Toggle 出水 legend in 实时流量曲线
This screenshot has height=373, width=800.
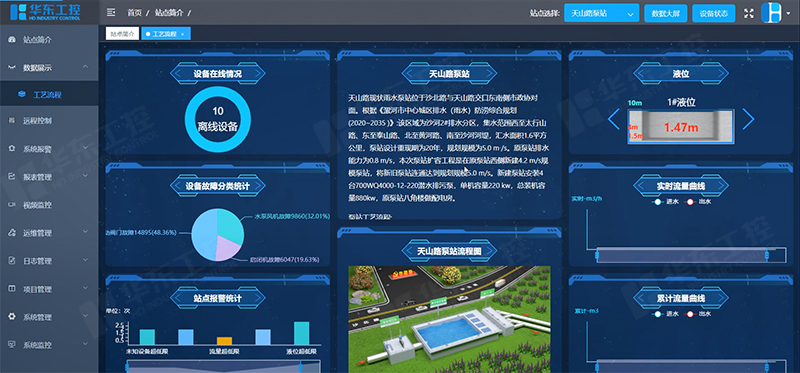coord(698,202)
